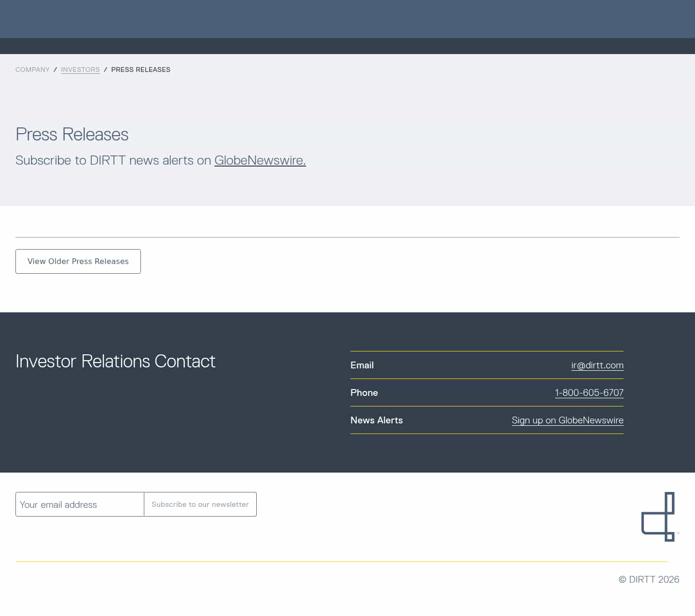The image size is (695, 616).
Task: Open the GlobeNewswire subscribe link
Action: pos(260,160)
